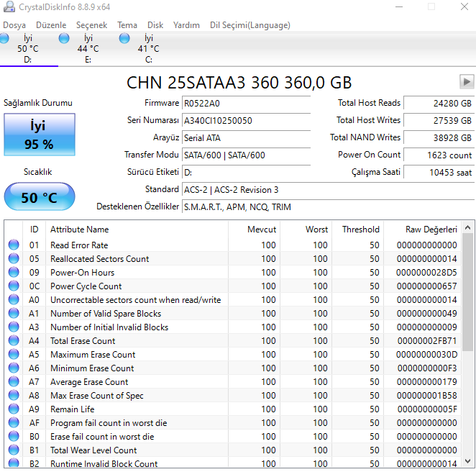Click status orb for Remain Life row
The width and height of the screenshot is (476, 472).
point(14,409)
